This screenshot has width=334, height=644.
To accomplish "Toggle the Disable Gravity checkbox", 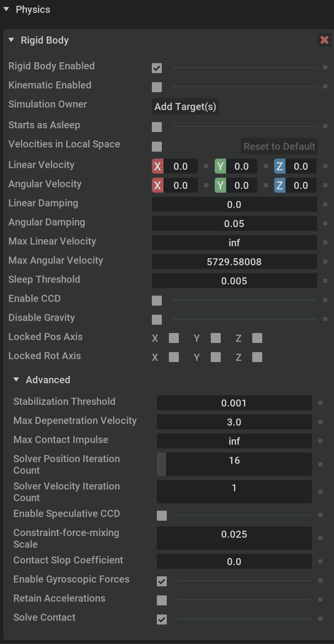I will pyautogui.click(x=157, y=319).
